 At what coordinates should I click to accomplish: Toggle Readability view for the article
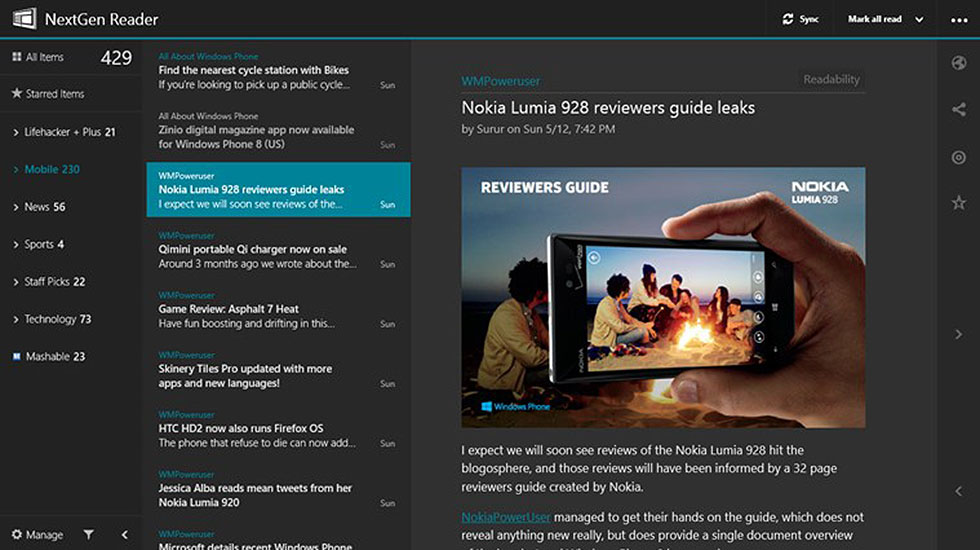tap(831, 80)
